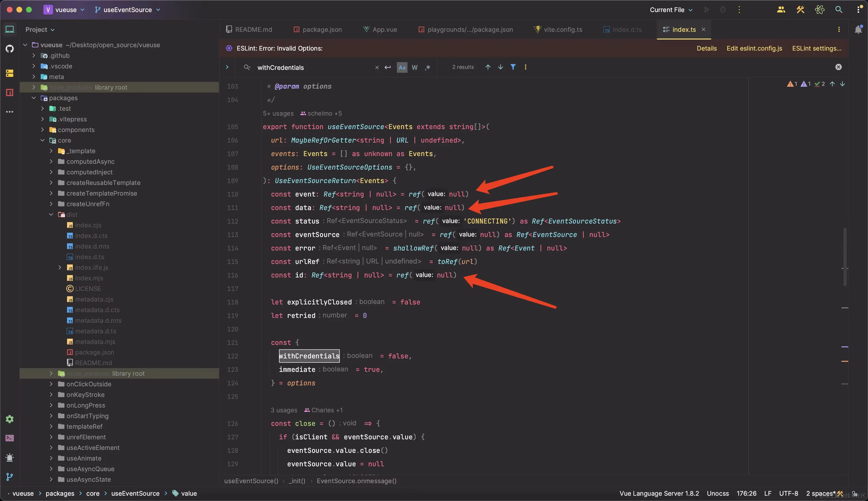Click inside the withCredentials search field
The width and height of the screenshot is (868, 501).
point(313,67)
